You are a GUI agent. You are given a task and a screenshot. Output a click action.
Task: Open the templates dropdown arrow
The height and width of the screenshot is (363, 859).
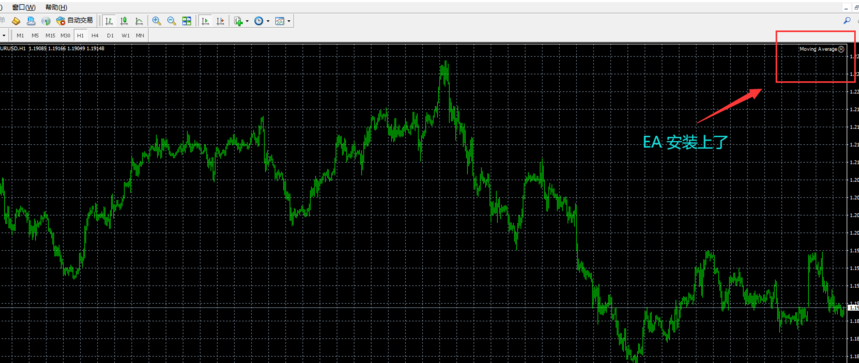pos(289,21)
